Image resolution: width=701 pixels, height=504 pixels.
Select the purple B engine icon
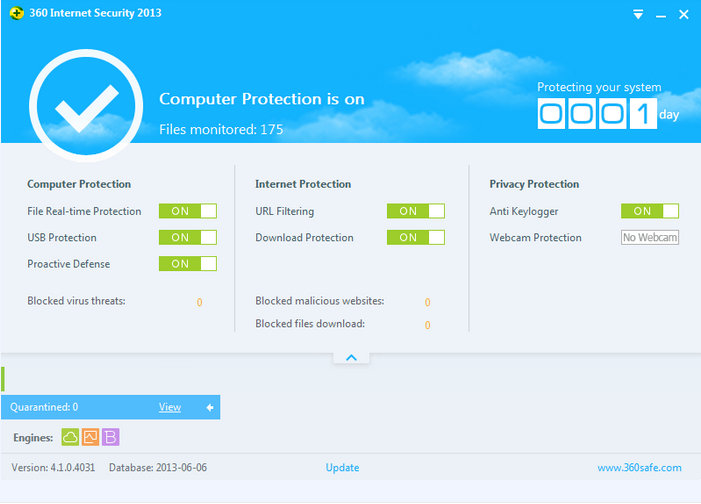[x=110, y=437]
